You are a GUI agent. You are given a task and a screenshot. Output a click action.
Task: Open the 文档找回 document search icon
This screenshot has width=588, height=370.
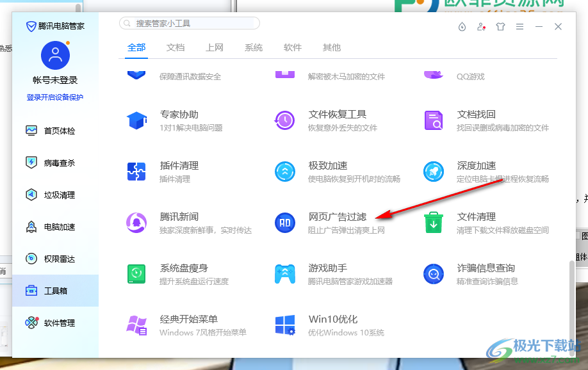click(434, 120)
